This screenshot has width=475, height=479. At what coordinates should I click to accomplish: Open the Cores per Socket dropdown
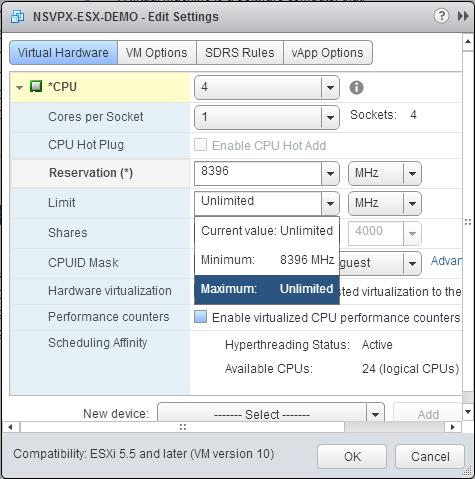(x=267, y=117)
